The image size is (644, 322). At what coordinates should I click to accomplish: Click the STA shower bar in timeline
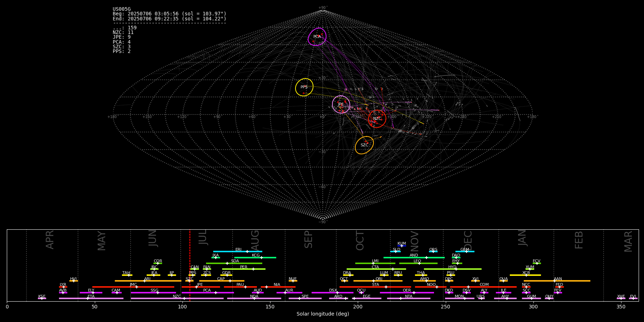[x=375, y=287]
